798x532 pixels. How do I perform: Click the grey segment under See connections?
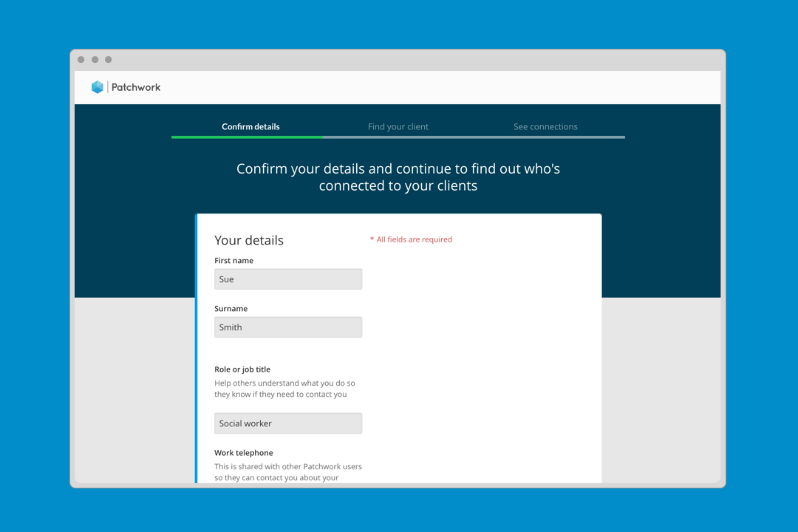click(x=550, y=137)
